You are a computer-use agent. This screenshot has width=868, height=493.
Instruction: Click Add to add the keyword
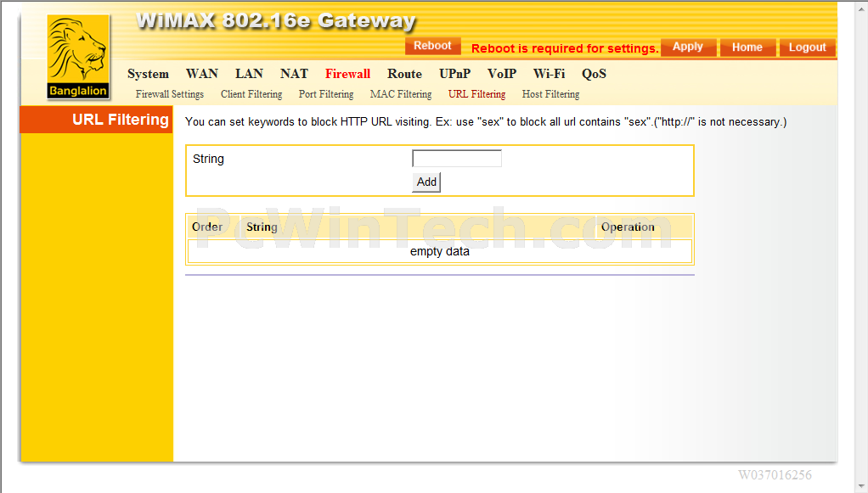[x=426, y=182]
